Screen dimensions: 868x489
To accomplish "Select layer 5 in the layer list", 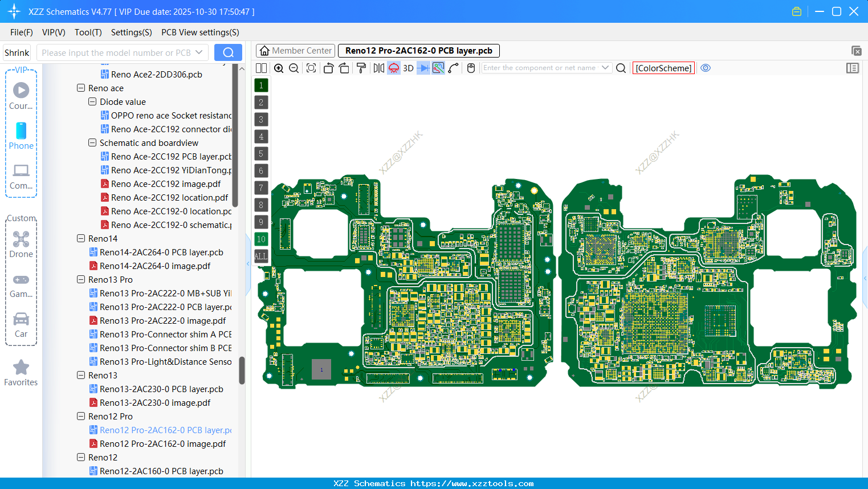I will pyautogui.click(x=261, y=153).
